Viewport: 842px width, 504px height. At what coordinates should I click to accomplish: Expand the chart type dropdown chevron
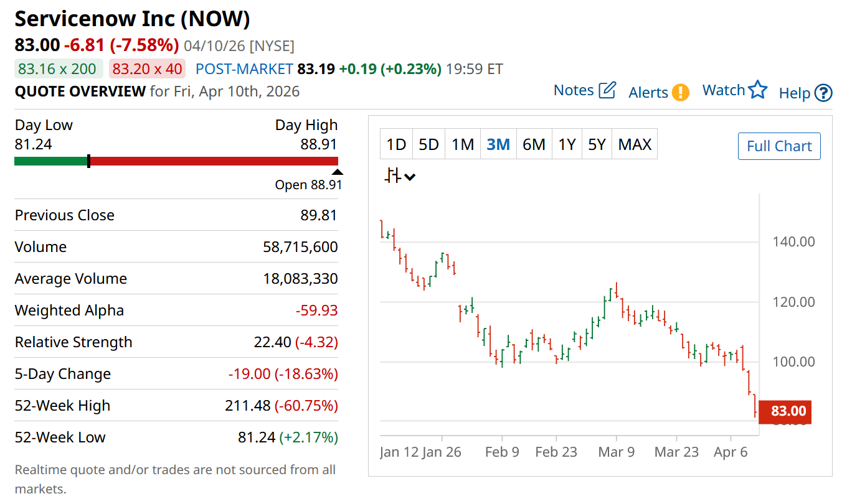(410, 177)
